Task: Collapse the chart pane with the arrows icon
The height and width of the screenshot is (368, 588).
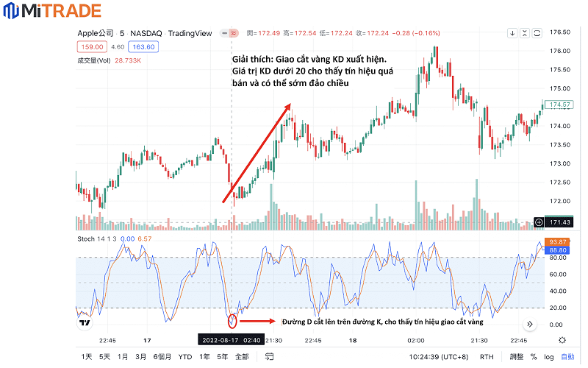Action: point(525,33)
